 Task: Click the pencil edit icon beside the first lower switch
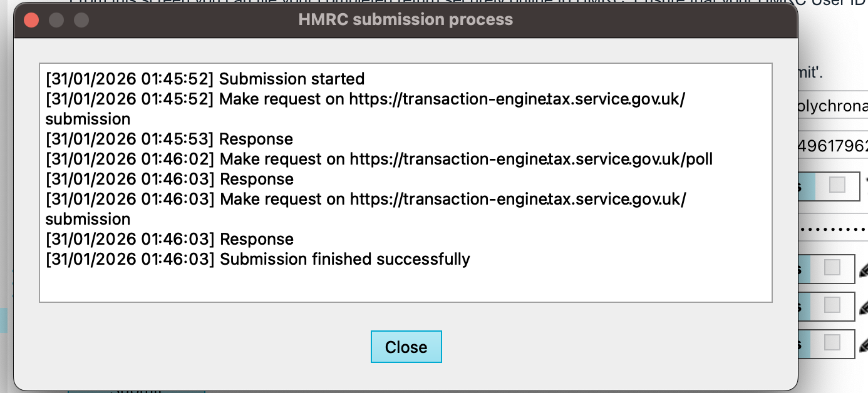[863, 270]
